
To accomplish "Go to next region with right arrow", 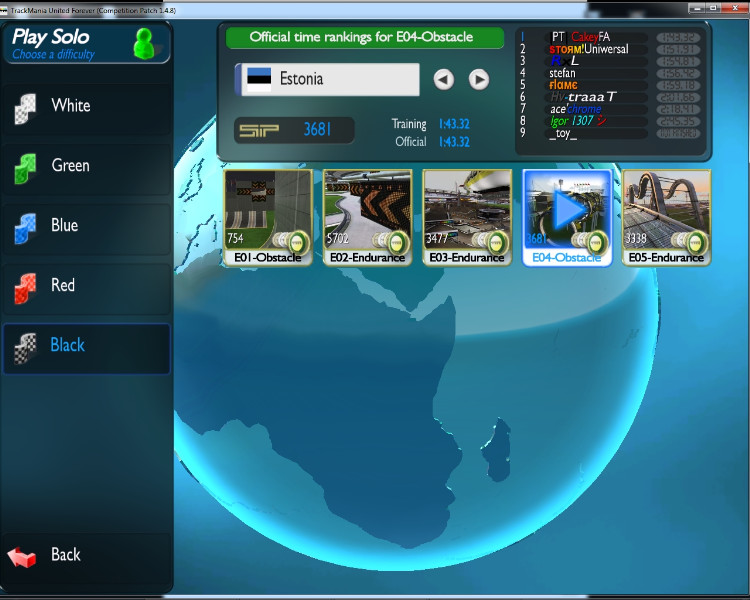I will point(479,79).
